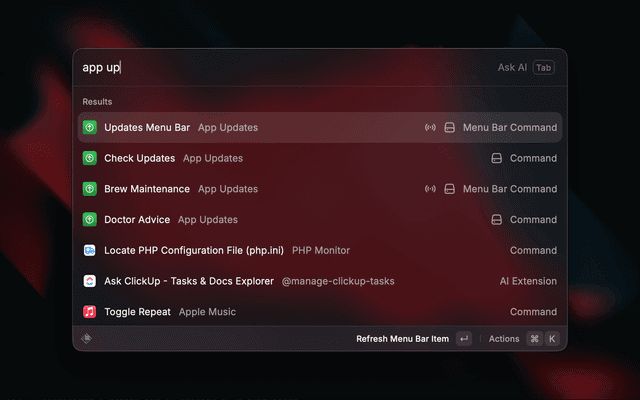Screen dimensions: 640x400
Task: Select Ask ClickUp - Tasks & Docs Explorer
Action: coord(320,281)
